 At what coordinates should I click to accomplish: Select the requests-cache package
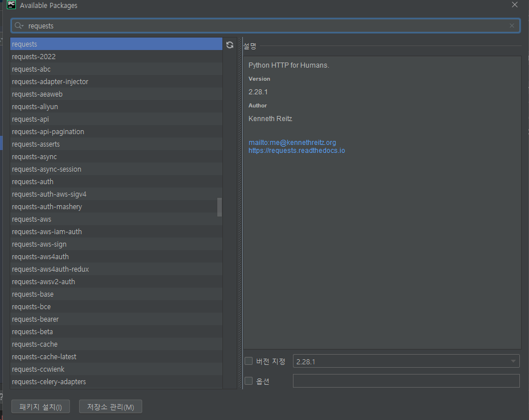[116, 344]
